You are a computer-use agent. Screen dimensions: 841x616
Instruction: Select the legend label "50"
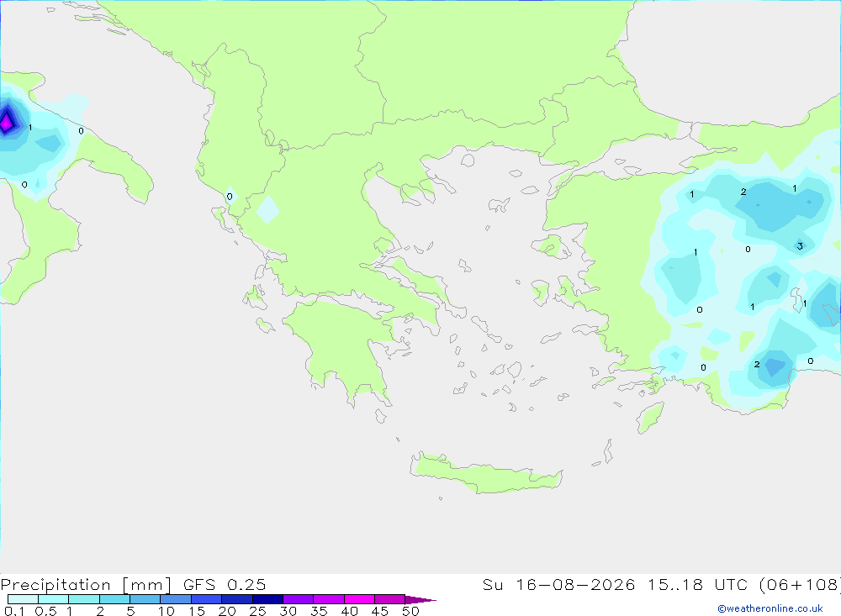coord(410,611)
